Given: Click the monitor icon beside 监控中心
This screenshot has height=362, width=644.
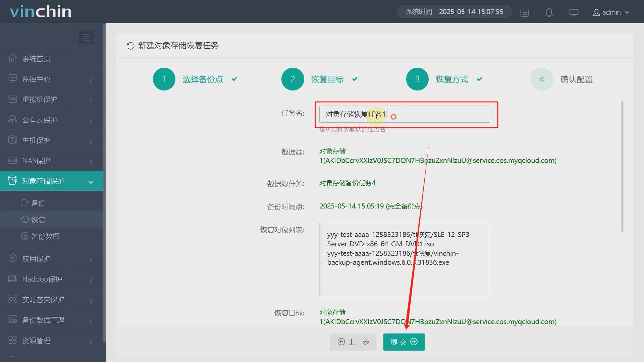Looking at the screenshot, I should coord(12,79).
